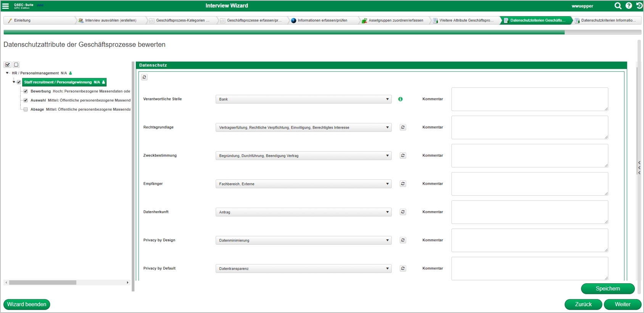Reset the Zweckbestimmung field
Viewport: 644px width, 313px height.
tap(403, 156)
